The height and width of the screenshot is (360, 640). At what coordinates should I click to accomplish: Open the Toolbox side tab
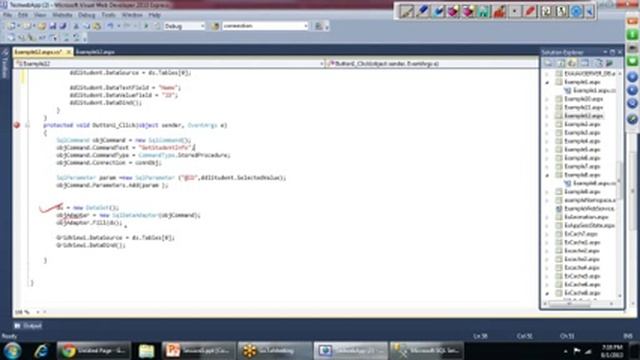pyautogui.click(x=5, y=64)
